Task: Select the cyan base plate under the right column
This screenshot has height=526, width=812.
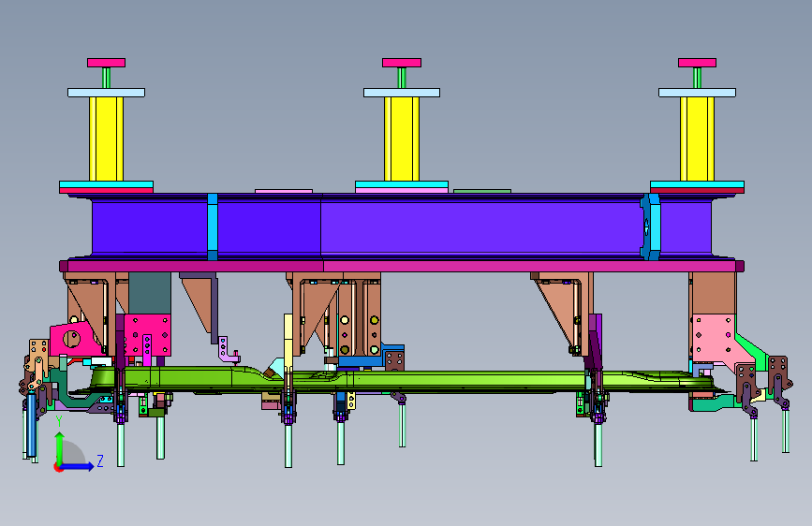Action: [697, 184]
